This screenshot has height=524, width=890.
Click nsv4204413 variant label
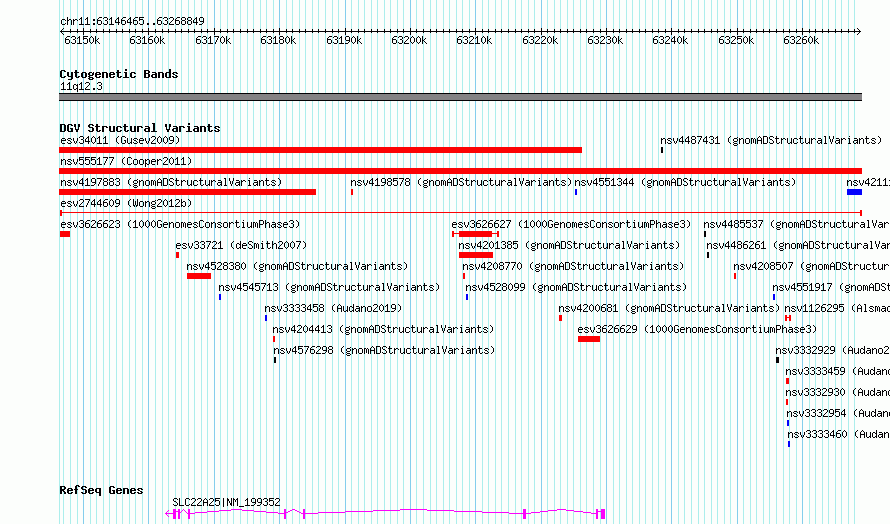(383, 329)
